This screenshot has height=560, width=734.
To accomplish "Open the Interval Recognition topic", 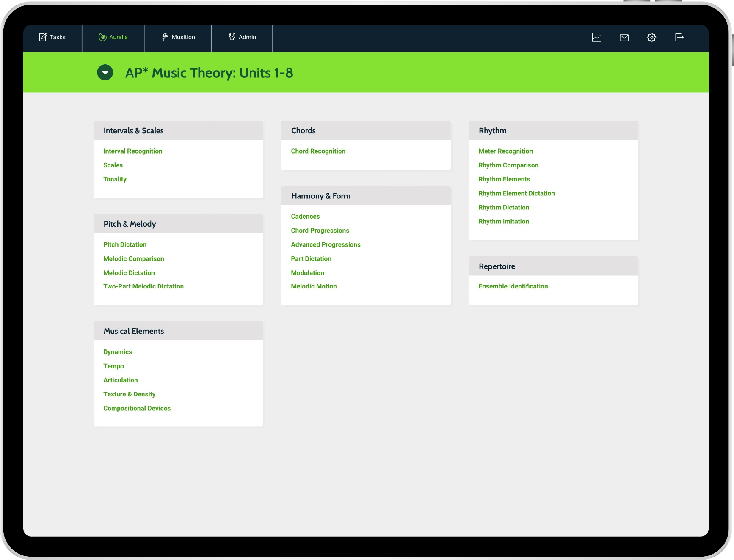I will coord(132,151).
